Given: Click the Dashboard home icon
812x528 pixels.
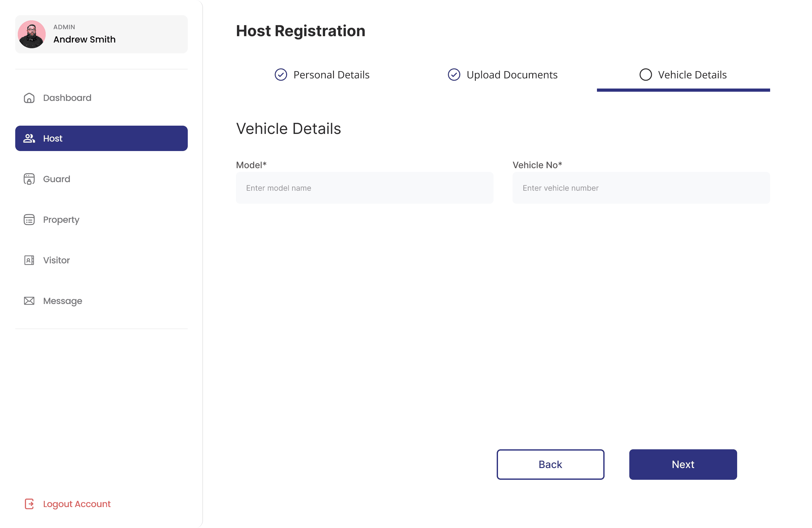Looking at the screenshot, I should pos(29,98).
